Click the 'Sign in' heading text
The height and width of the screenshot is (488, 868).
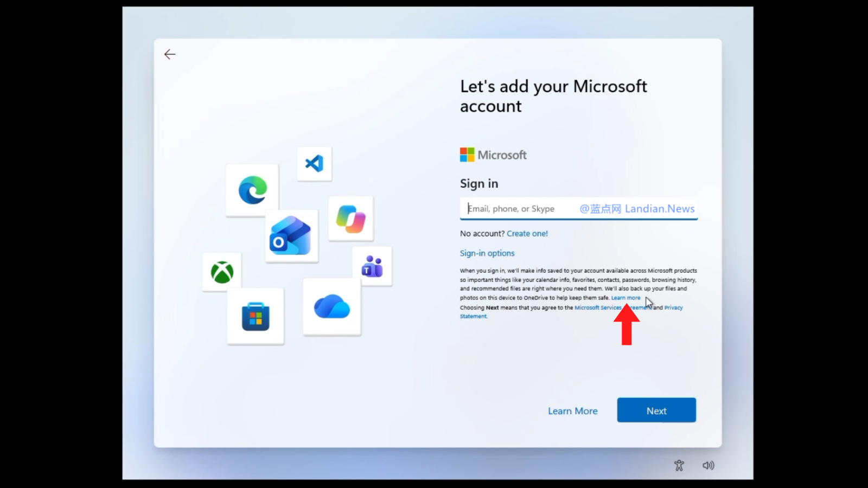tap(479, 184)
